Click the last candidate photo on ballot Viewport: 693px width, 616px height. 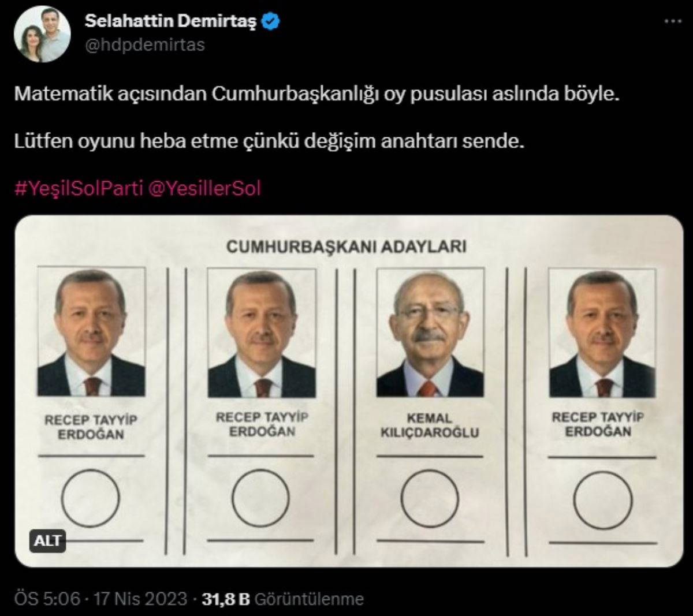point(602,333)
